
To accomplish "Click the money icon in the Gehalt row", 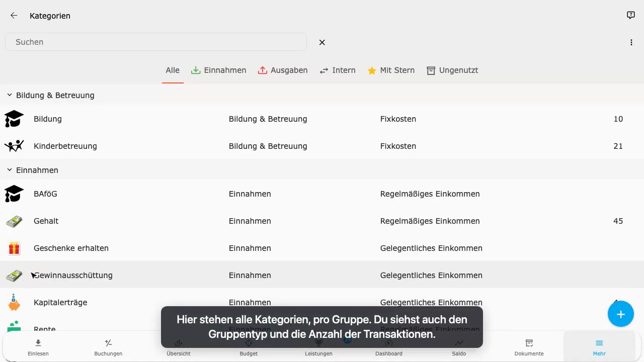I will [14, 221].
